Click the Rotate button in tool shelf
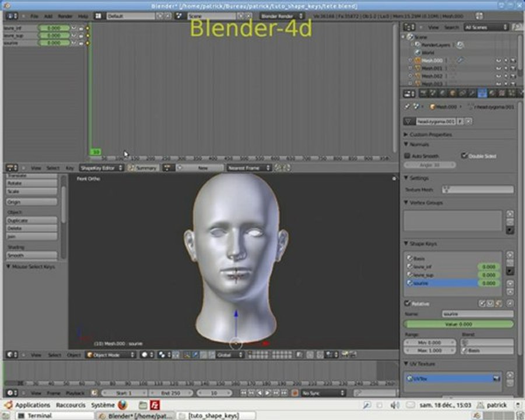The height and width of the screenshot is (420, 525). [32, 183]
